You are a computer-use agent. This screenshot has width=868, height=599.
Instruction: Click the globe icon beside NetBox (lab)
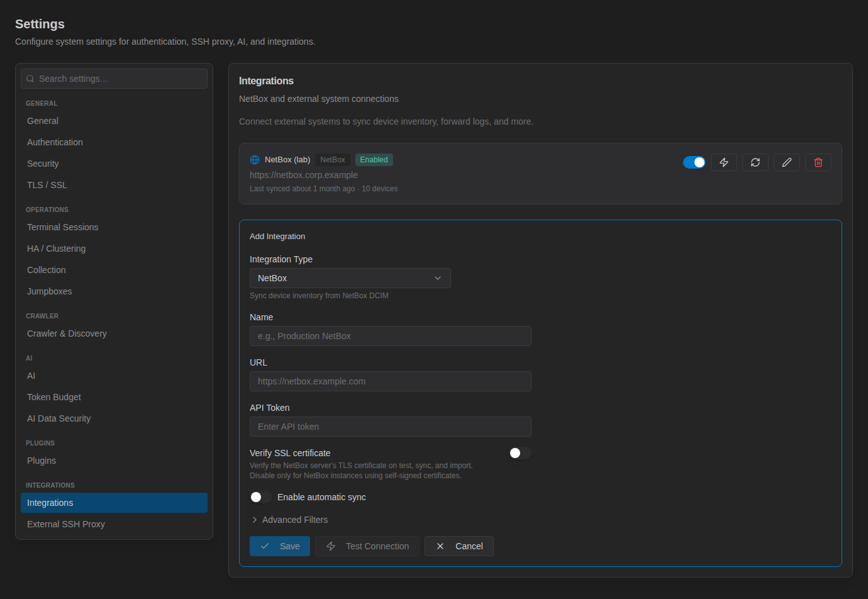click(255, 160)
